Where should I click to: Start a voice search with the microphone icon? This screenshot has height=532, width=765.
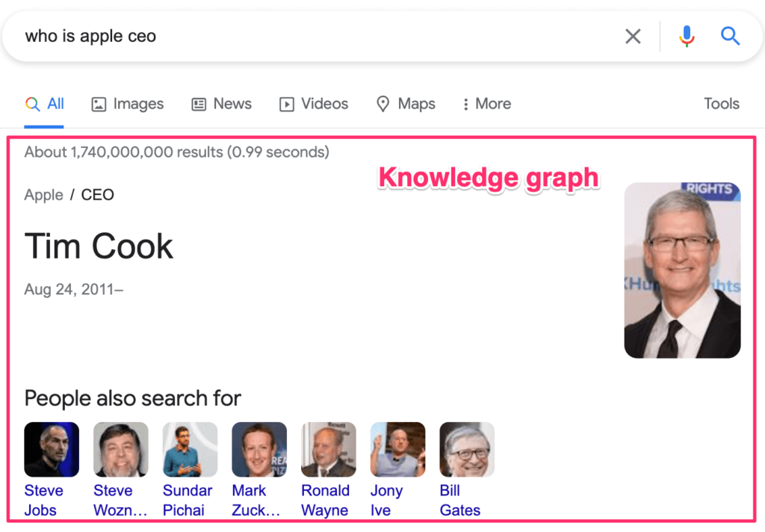(687, 35)
